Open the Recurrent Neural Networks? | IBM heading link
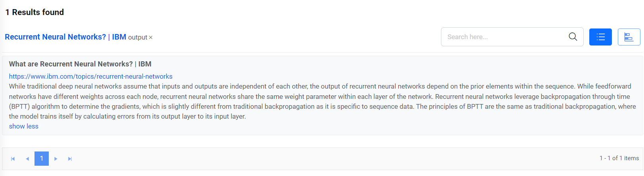644x176 pixels. pyautogui.click(x=55, y=37)
